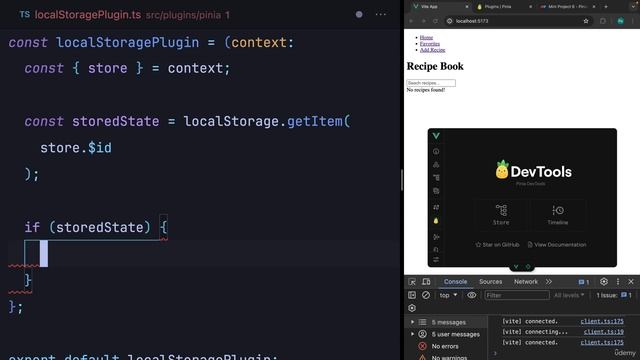
Task: Toggle the console sidebar
Action: (412, 295)
